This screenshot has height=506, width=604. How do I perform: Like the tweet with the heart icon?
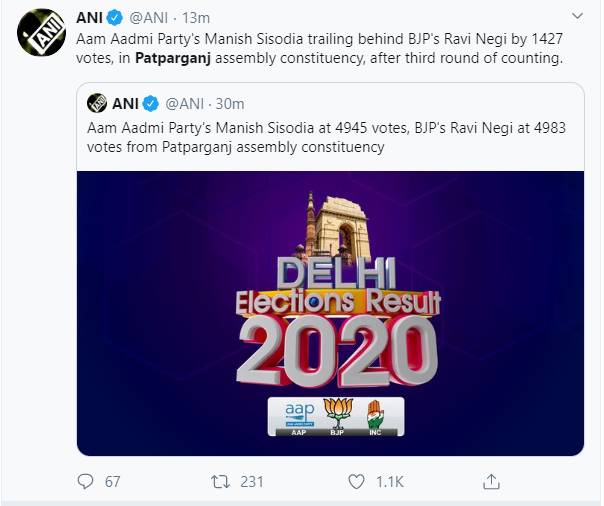coord(355,482)
